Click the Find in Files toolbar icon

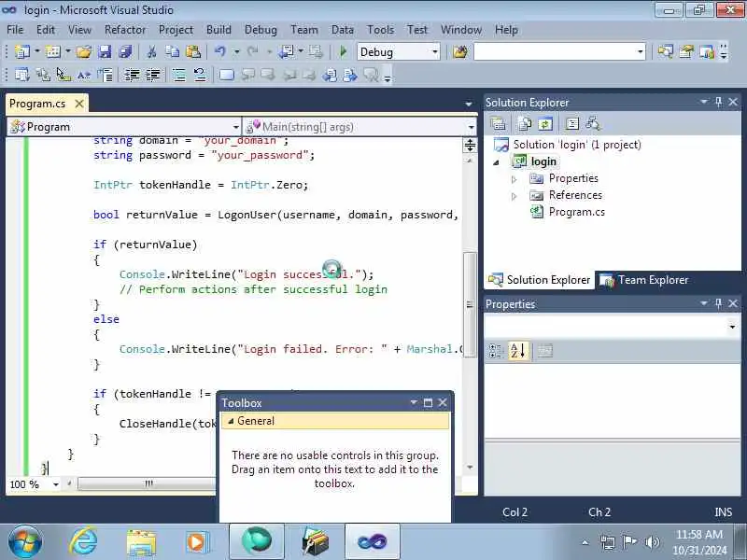460,52
